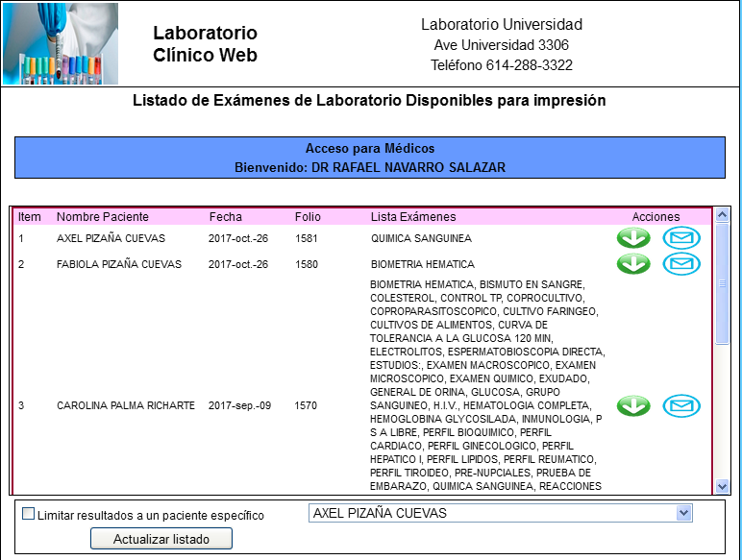Click the QUIMICA SANGUINEA exam entry in row 1

click(x=421, y=238)
